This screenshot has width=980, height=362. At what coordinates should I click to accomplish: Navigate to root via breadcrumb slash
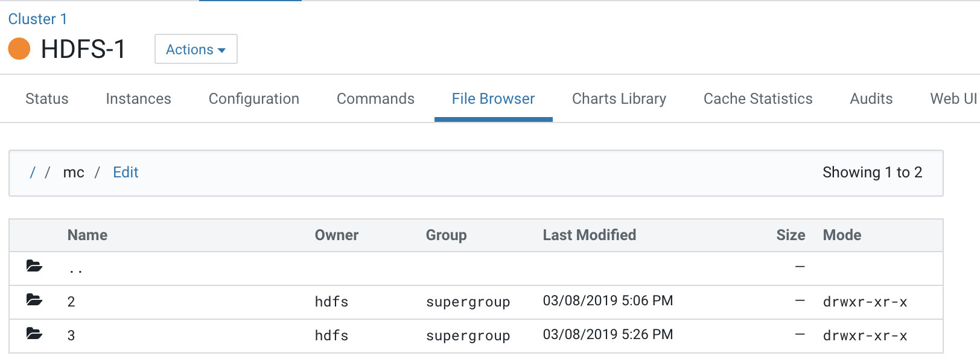point(33,173)
